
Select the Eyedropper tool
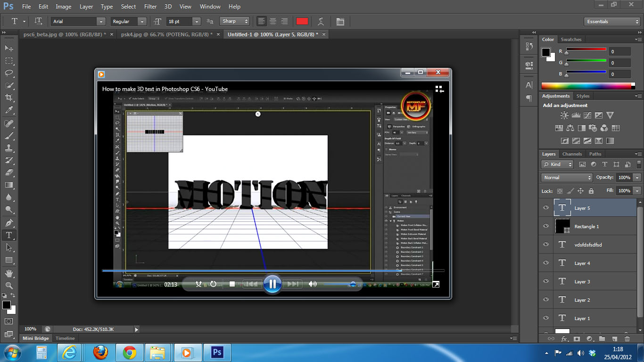coord(9,110)
